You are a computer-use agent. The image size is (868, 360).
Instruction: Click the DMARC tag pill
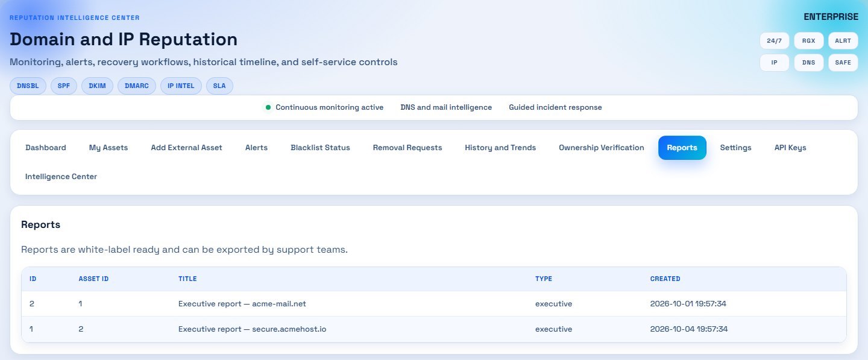coord(137,86)
